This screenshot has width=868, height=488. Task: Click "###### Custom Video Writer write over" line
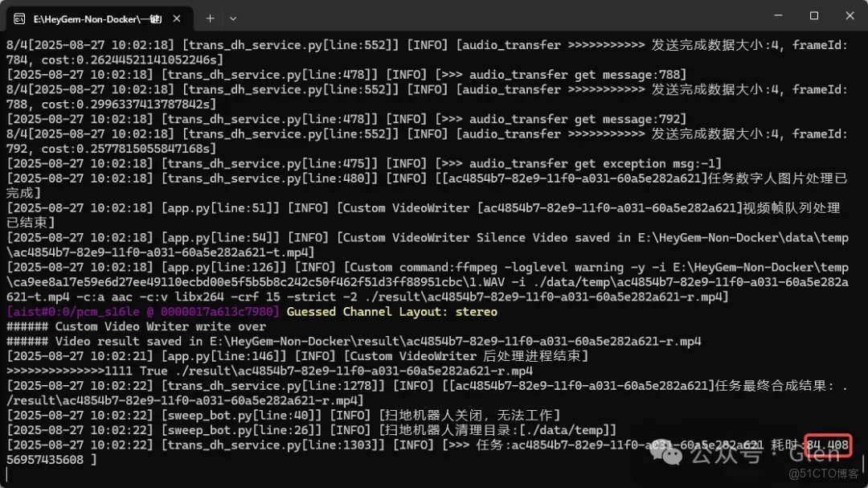[x=136, y=327]
